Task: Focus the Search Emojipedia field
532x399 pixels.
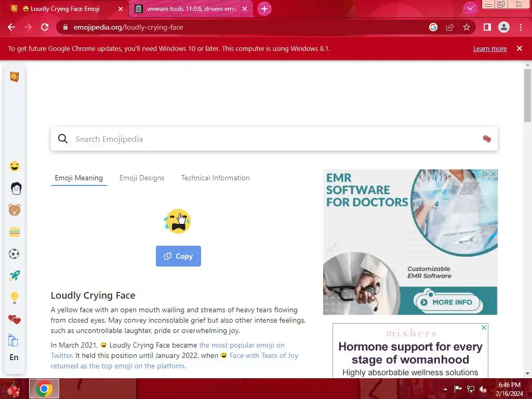Action: point(274,139)
